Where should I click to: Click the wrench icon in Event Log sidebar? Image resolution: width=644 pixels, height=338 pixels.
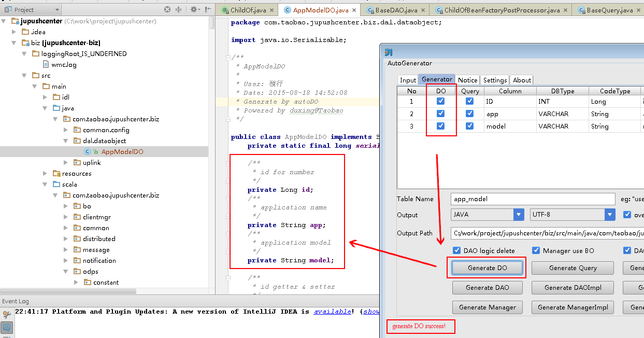tap(7, 314)
